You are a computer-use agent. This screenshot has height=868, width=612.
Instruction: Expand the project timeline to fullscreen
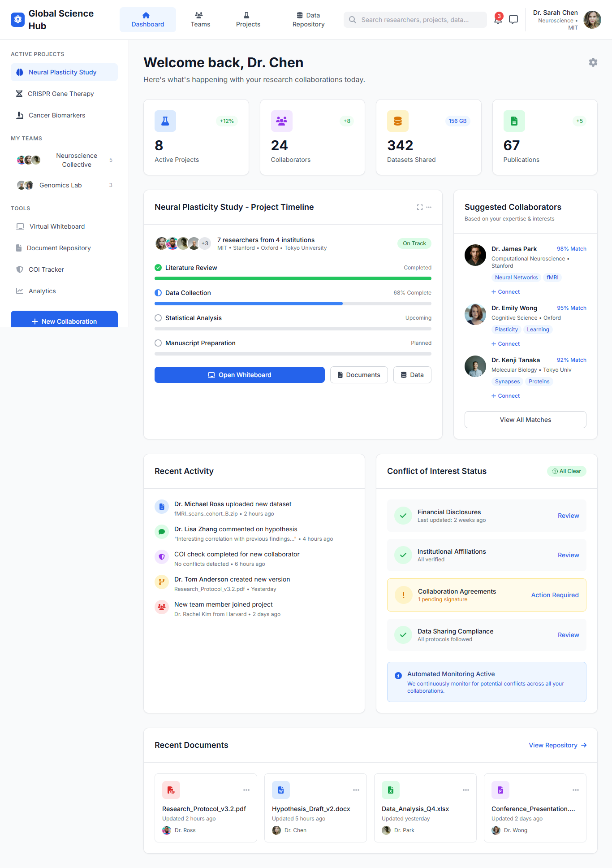419,207
